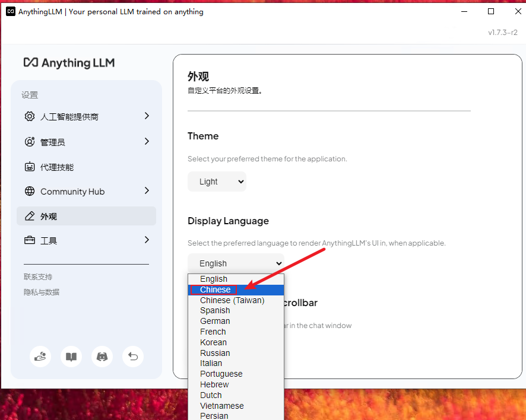Click the globe icon for Community Hub
526x420 pixels.
coord(30,191)
